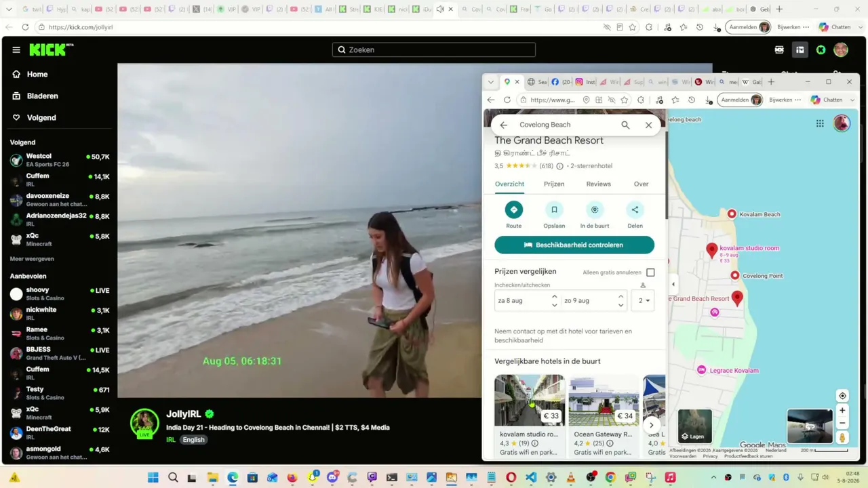
Task: Click the Kick Zoeken search field
Action: [434, 49]
